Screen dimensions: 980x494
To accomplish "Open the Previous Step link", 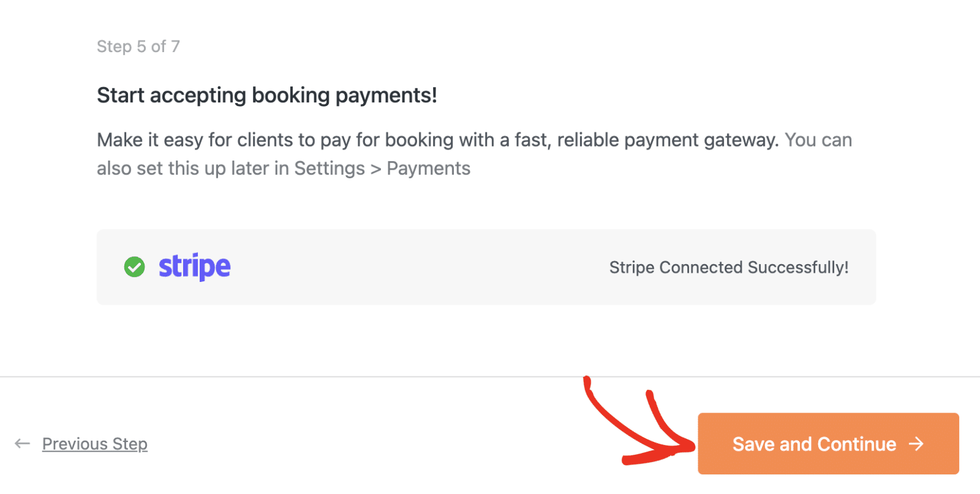I will tap(95, 443).
